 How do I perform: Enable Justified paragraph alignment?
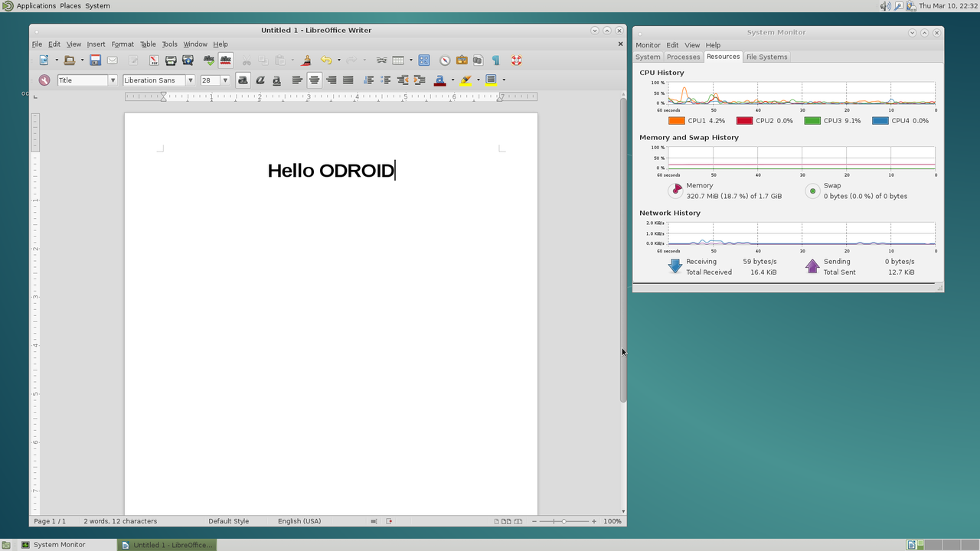[x=348, y=80]
